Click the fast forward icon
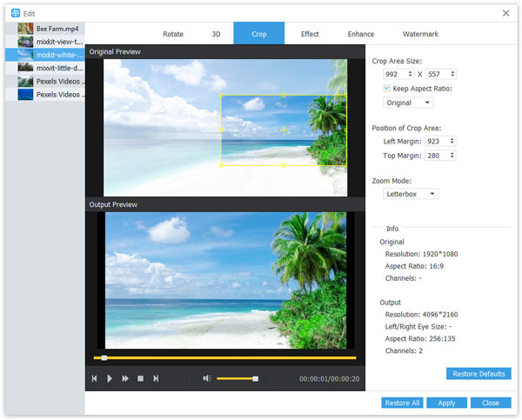The width and height of the screenshot is (522, 420). coord(125,378)
